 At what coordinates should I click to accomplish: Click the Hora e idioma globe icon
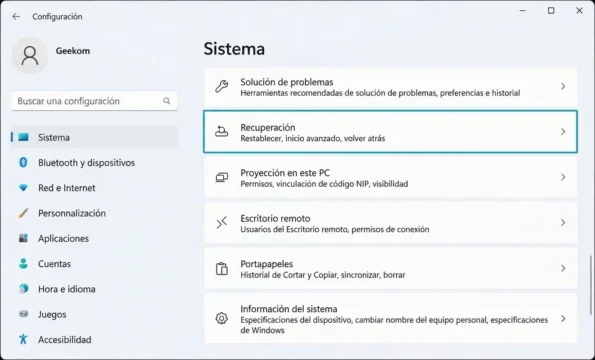pyautogui.click(x=24, y=289)
